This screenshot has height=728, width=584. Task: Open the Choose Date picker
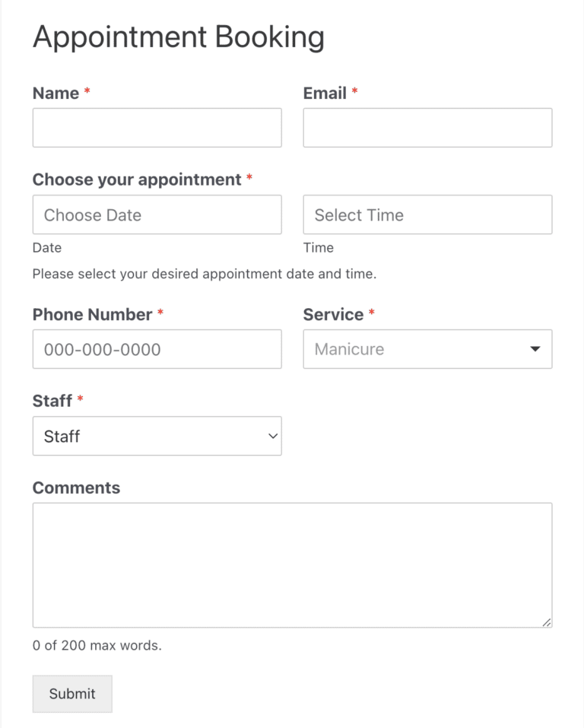157,215
